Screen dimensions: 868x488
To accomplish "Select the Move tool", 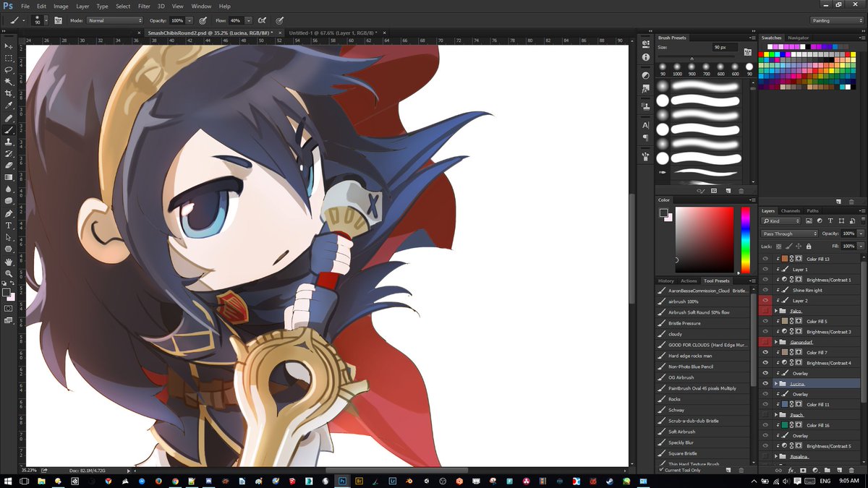I will pos(9,46).
